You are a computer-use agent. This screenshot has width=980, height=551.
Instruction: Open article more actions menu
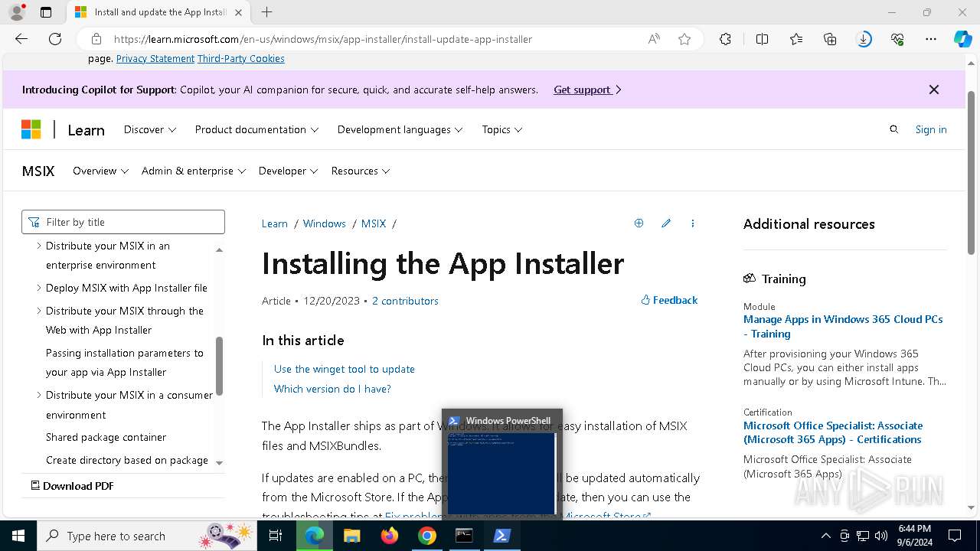693,223
